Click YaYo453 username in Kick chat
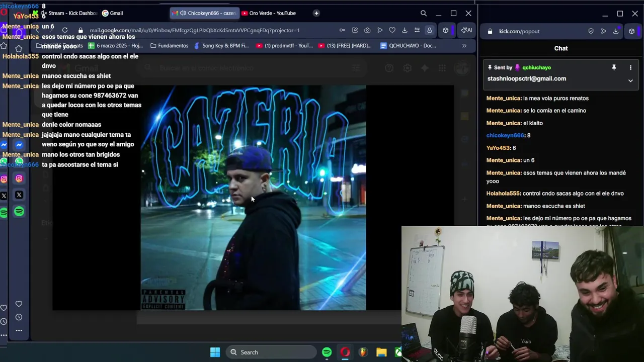The image size is (644, 362). coord(498,148)
